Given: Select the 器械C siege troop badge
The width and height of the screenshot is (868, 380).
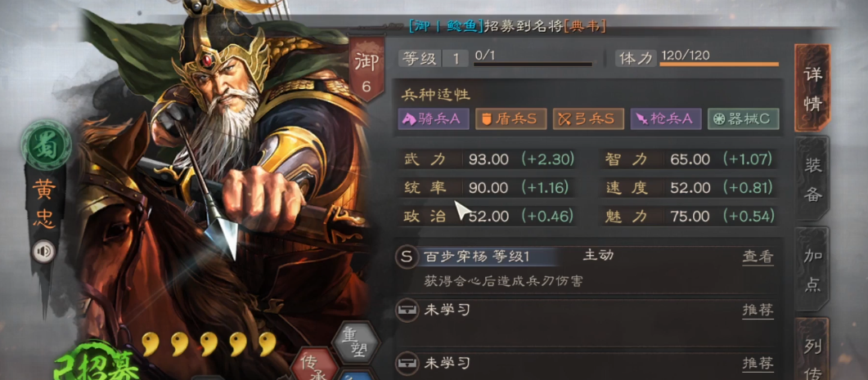Looking at the screenshot, I should 744,119.
